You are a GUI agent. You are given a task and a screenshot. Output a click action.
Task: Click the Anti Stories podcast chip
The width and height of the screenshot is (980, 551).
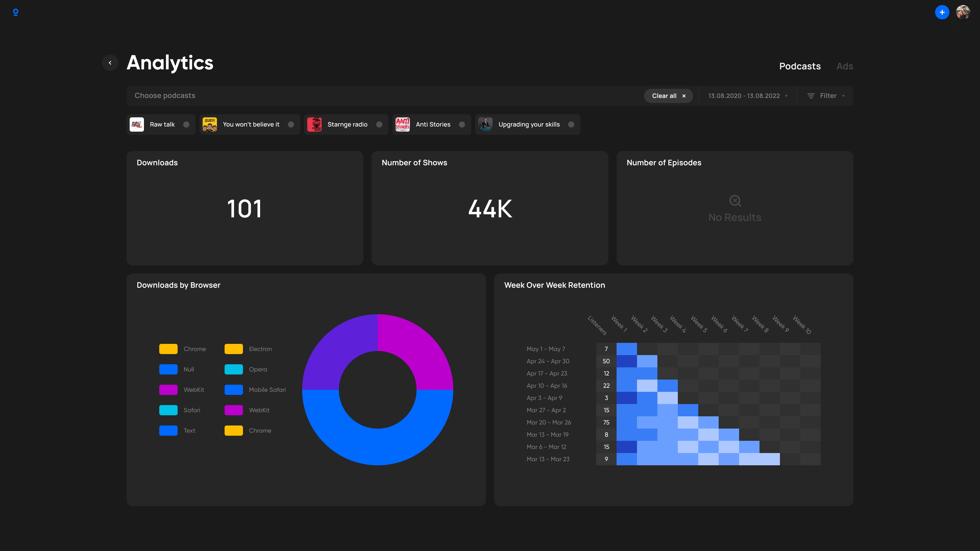433,124
